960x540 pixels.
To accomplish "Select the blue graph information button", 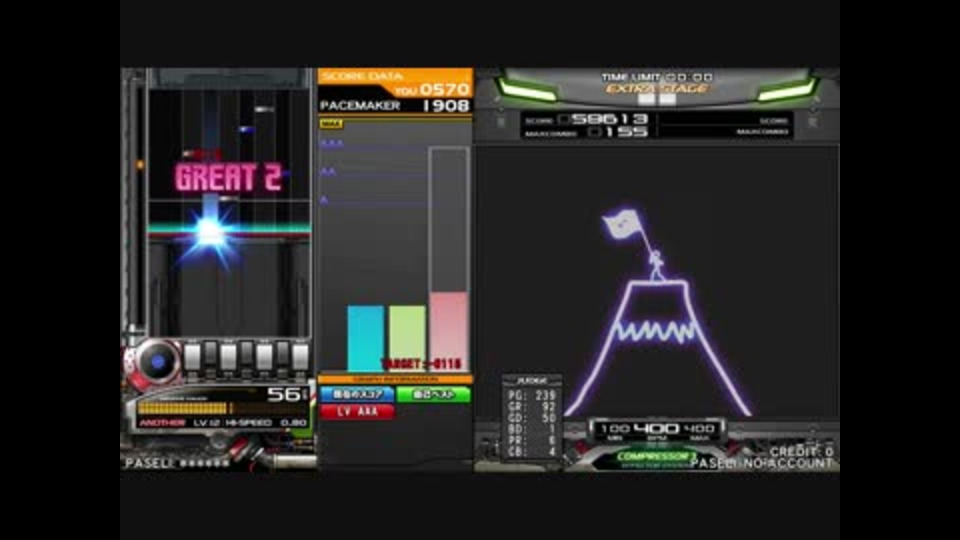I will pos(356,395).
